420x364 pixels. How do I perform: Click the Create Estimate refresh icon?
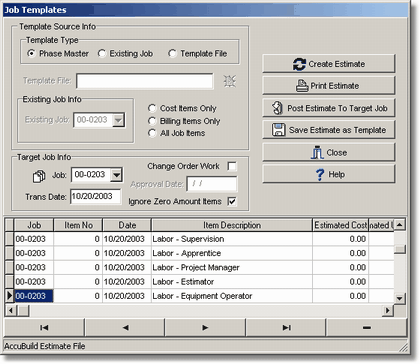click(x=299, y=64)
